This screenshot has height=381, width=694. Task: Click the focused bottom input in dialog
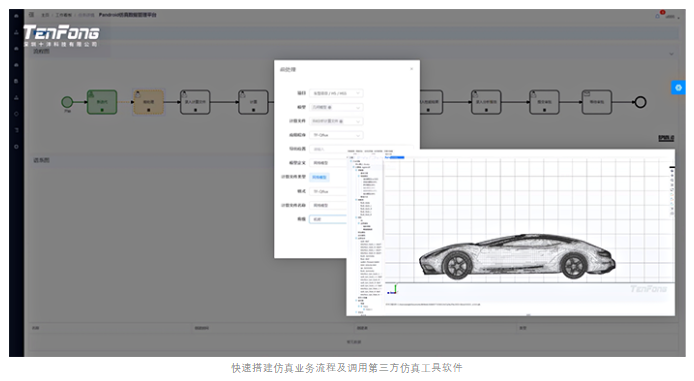pos(328,219)
